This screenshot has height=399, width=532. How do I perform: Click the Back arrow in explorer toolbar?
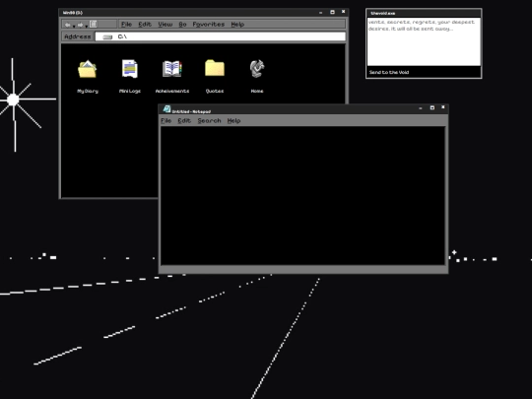coord(68,25)
